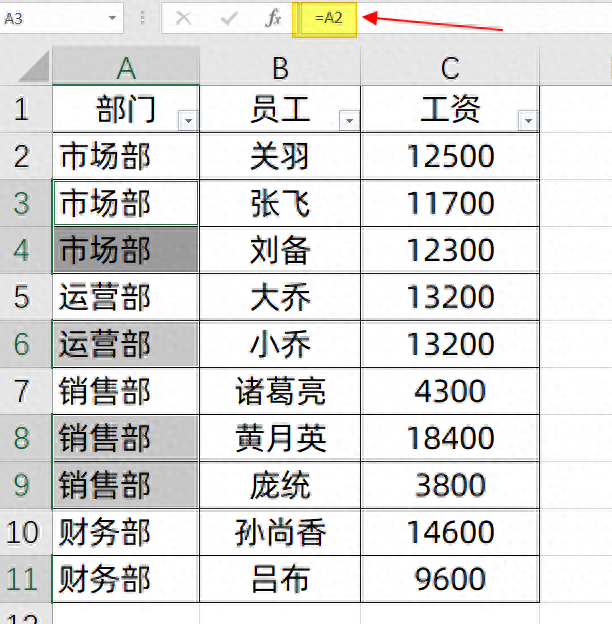The image size is (612, 624).
Task: Select salary cell 3800
Action: 450,485
